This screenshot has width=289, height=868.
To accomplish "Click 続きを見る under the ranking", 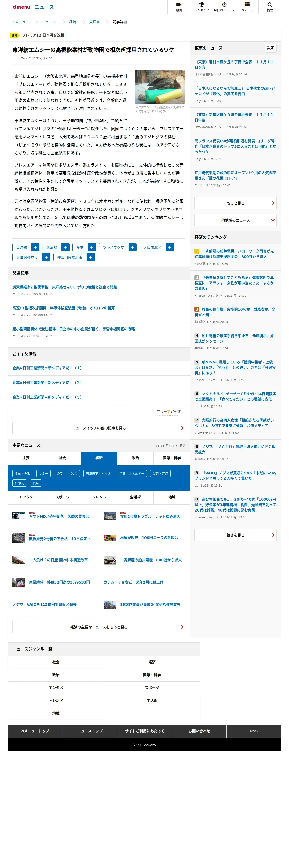I will tap(235, 535).
